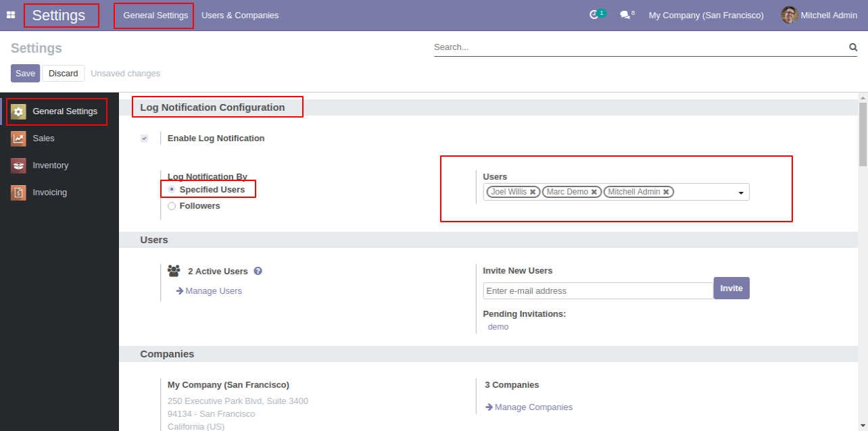Select General Settings sidebar tab
Viewport: 868px width, 431px height.
pyautogui.click(x=59, y=111)
